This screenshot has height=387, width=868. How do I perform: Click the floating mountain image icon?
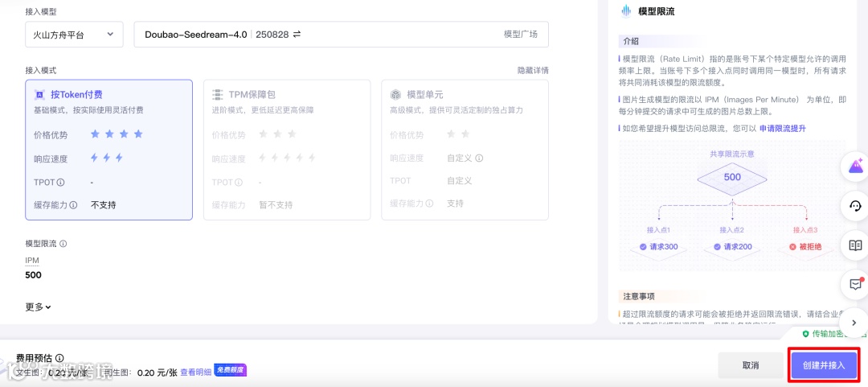pos(854,168)
